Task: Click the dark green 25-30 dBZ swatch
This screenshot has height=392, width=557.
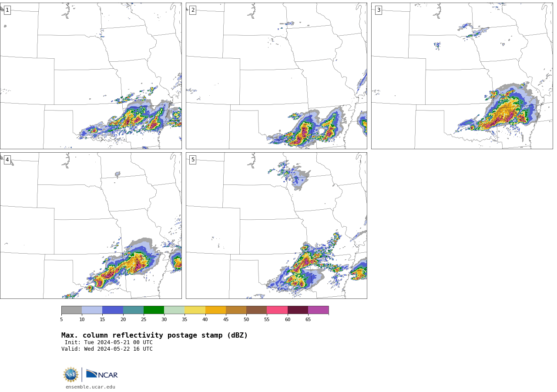Action: coord(154,310)
